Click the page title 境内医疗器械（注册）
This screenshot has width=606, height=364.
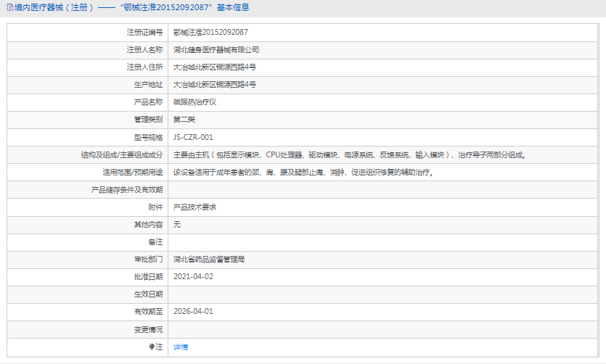[54, 7]
